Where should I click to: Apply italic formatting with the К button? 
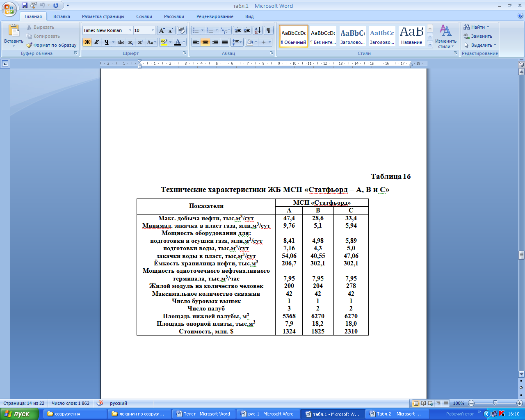coord(97,42)
